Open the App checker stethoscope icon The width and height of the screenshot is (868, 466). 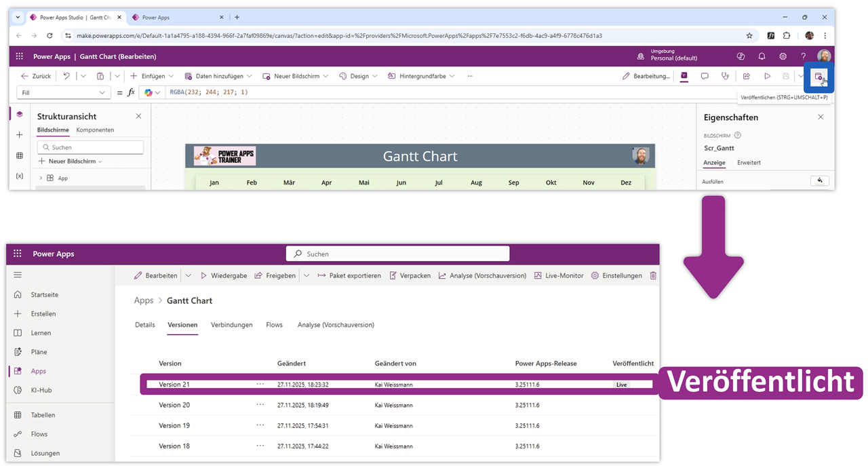pos(725,76)
